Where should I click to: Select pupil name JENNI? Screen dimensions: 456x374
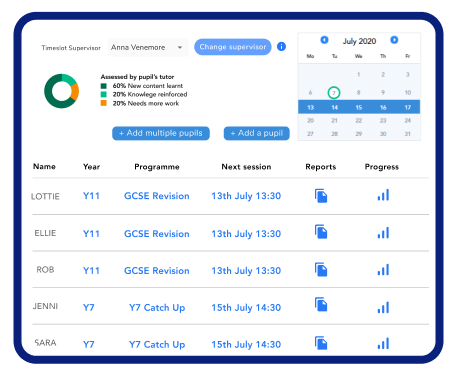coord(45,306)
